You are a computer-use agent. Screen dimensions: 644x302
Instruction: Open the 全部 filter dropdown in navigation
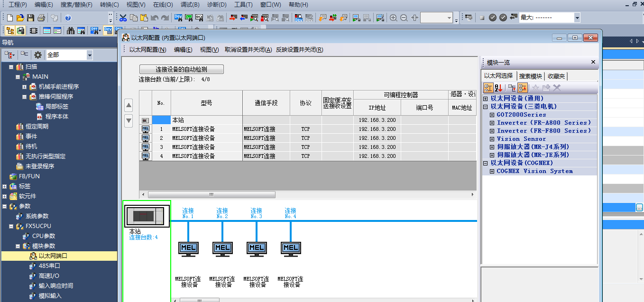[89, 55]
